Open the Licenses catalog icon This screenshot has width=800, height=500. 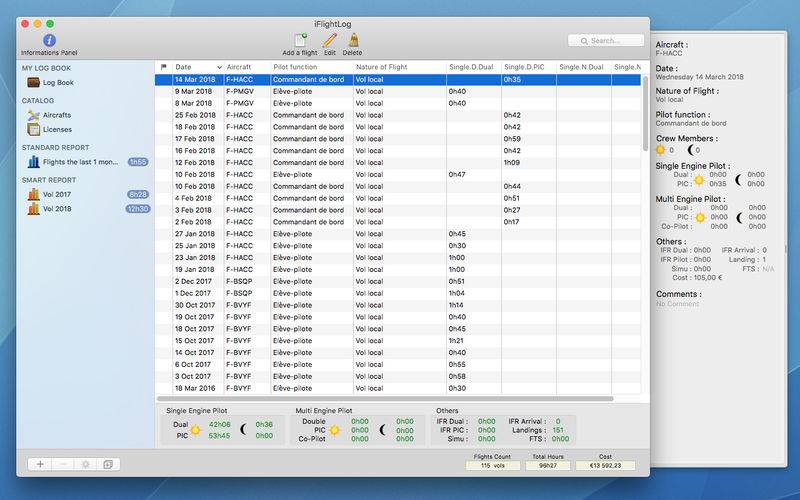pyautogui.click(x=34, y=129)
